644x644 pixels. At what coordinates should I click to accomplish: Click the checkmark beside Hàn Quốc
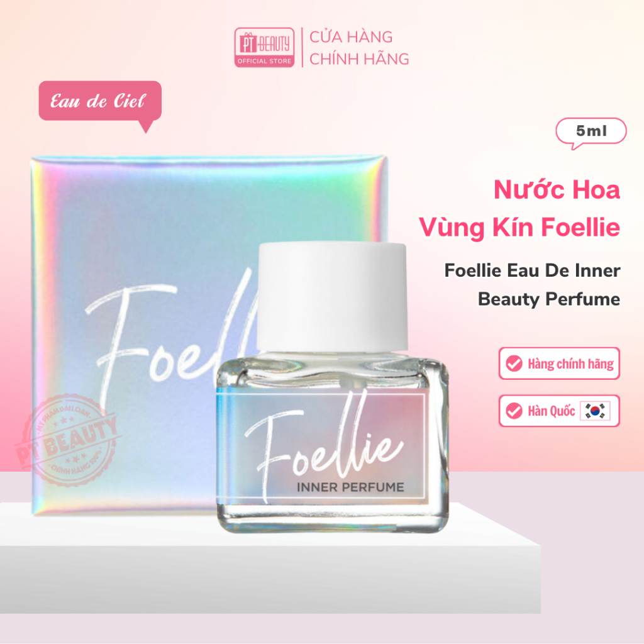514,411
